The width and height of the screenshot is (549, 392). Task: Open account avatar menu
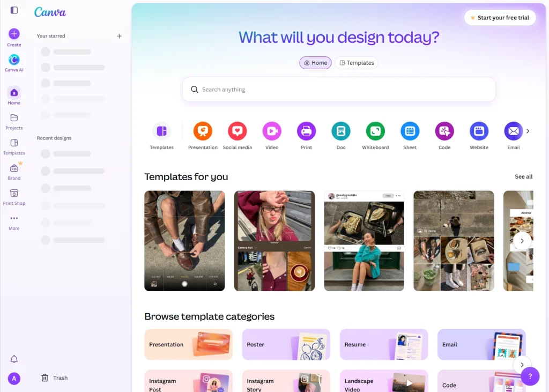coord(14,379)
